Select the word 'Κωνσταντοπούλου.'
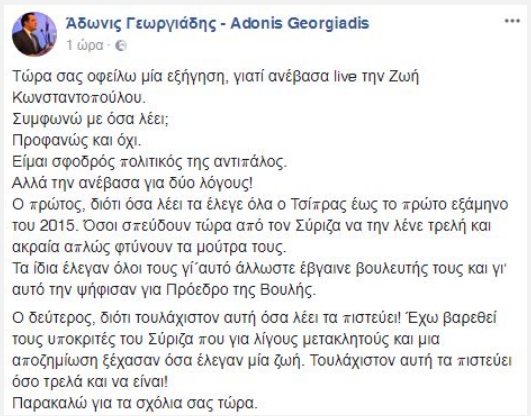Viewport: 531px width, 416px height. point(79,98)
